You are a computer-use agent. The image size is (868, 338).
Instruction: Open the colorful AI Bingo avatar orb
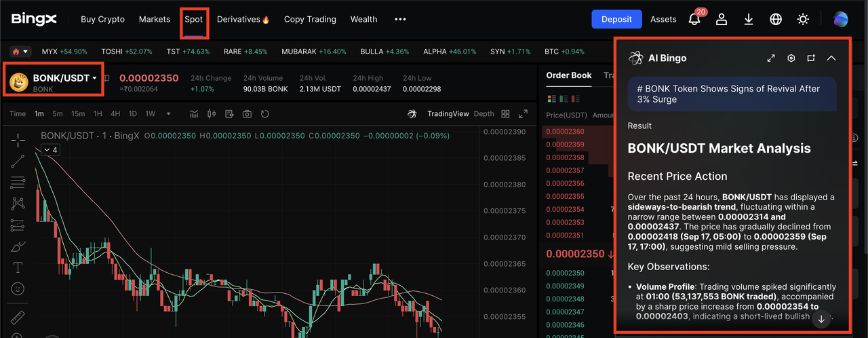coord(841,20)
